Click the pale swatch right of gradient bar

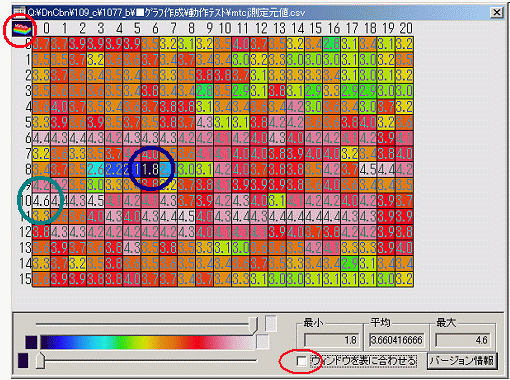262,342
